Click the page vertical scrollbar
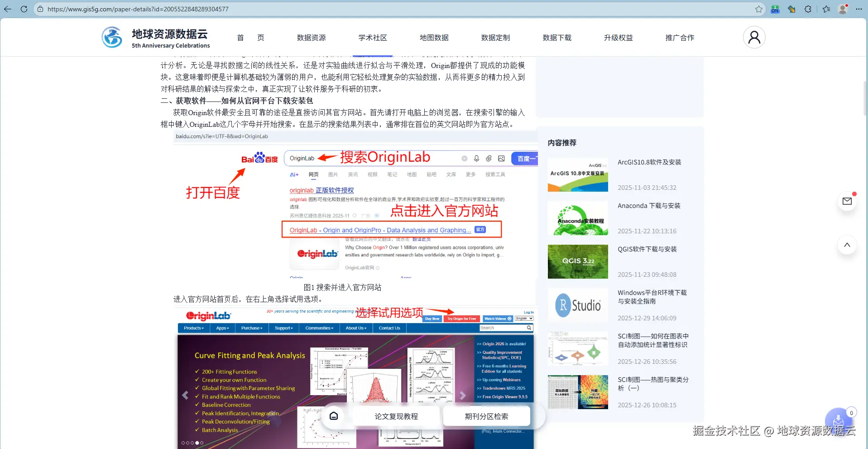The height and width of the screenshot is (449, 868). (865, 97)
